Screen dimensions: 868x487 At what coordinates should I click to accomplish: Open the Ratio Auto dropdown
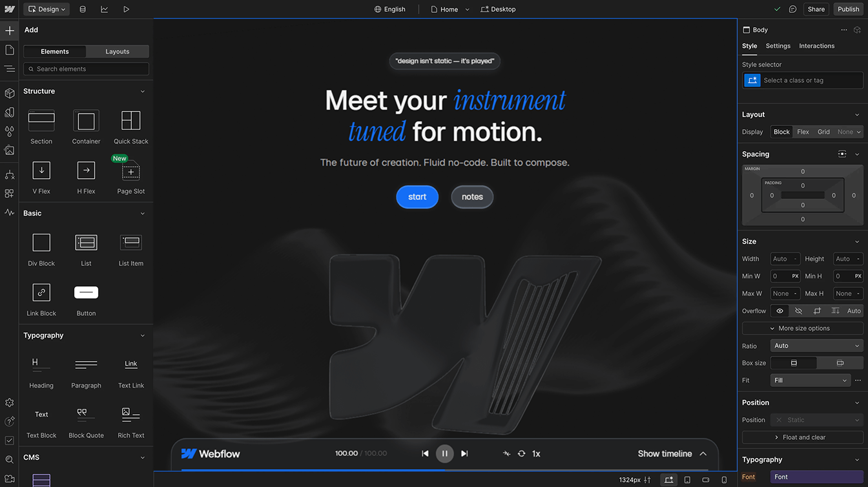[817, 346]
